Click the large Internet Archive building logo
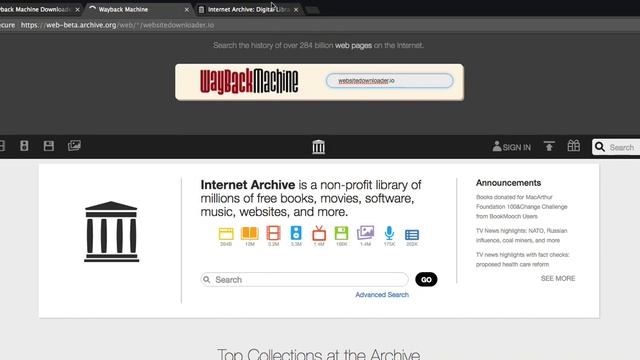The height and width of the screenshot is (360, 640). (111, 231)
